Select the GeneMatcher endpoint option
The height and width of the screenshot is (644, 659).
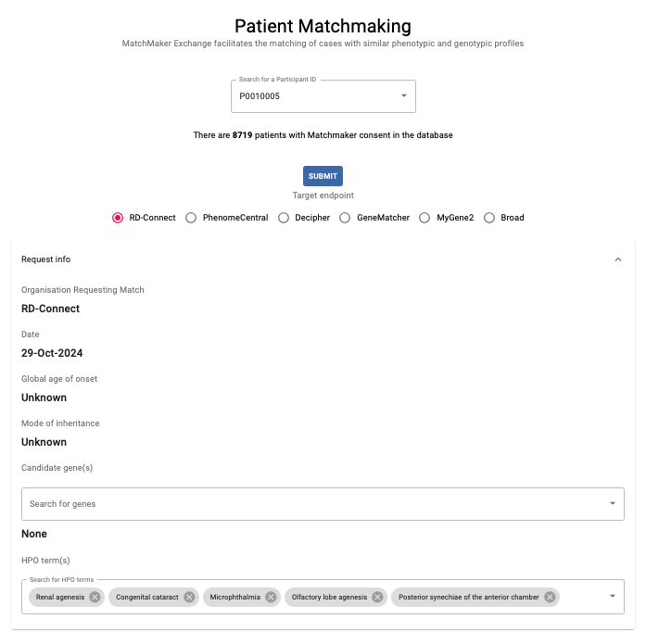tap(345, 218)
